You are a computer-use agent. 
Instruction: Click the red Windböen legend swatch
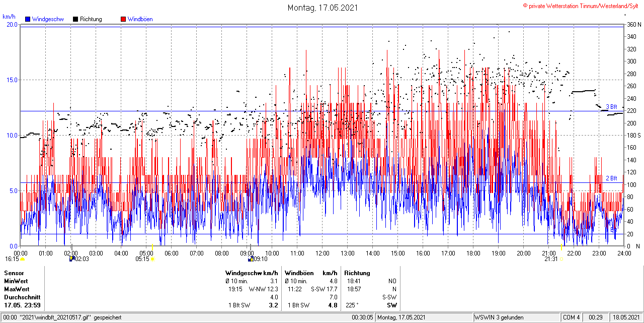click(123, 19)
